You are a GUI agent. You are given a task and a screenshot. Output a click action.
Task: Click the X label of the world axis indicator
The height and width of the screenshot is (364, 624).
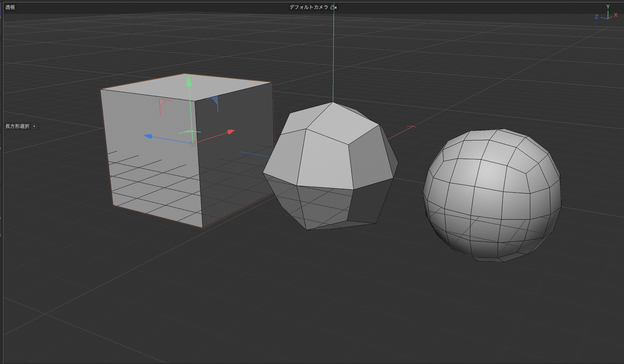tap(616, 15)
